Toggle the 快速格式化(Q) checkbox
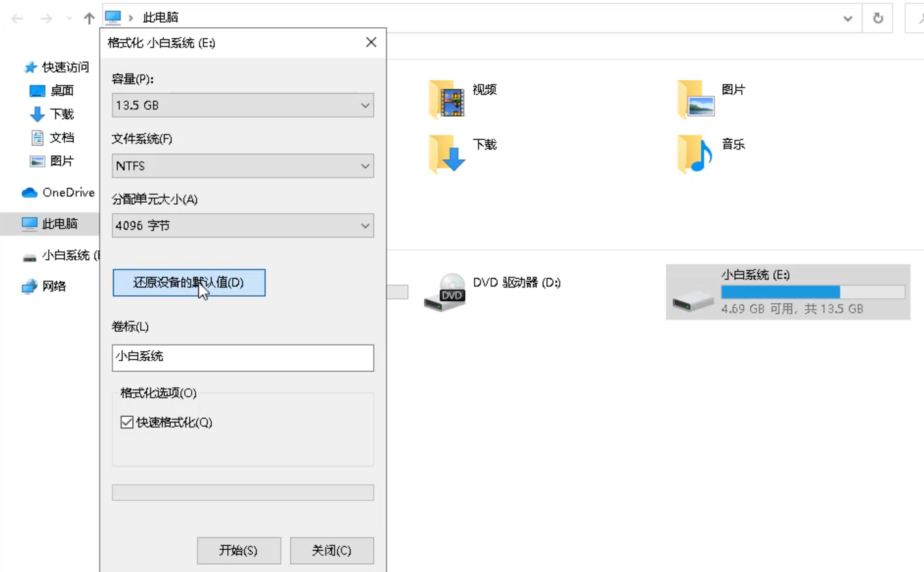 (127, 423)
